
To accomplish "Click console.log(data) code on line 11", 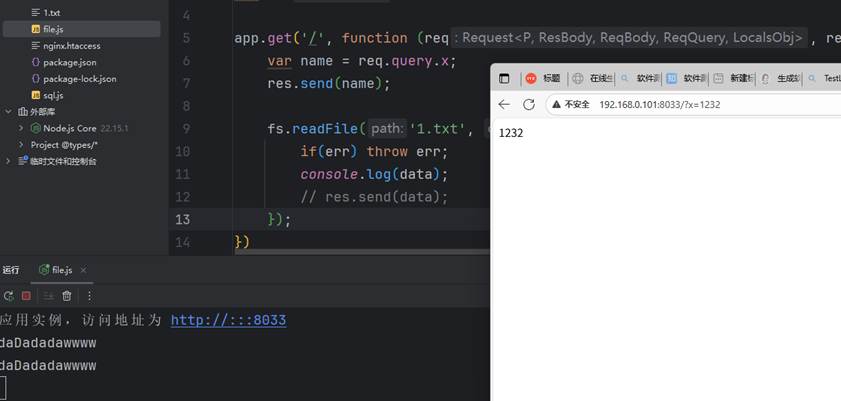I will 374,174.
